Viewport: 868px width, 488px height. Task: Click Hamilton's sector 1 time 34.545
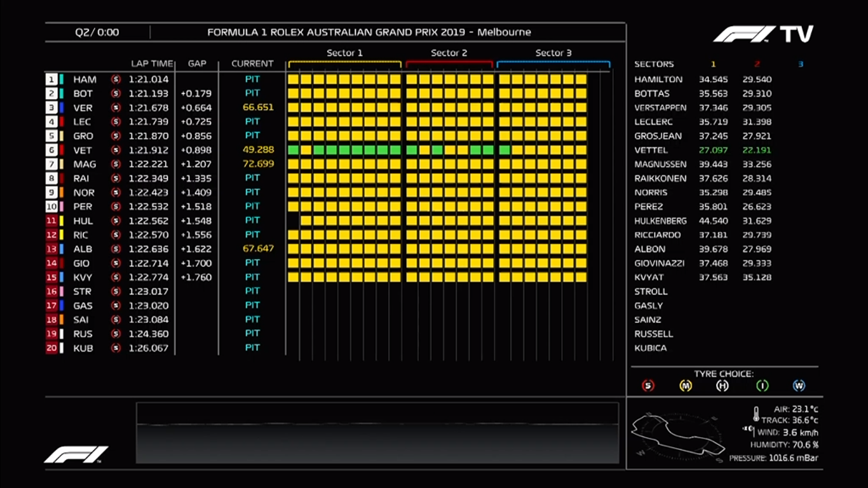click(713, 79)
